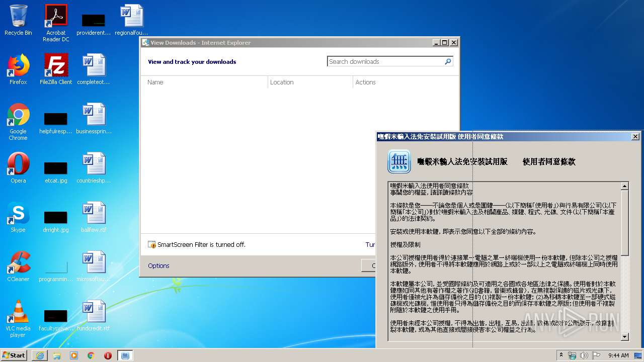Click the Chrome taskbar icon
The height and width of the screenshot is (362, 644).
(x=91, y=355)
